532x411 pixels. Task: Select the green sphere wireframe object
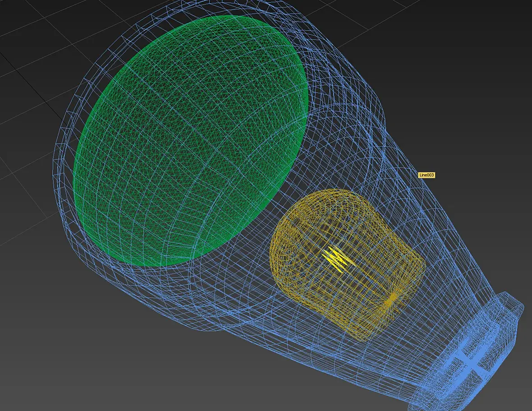[190, 140]
